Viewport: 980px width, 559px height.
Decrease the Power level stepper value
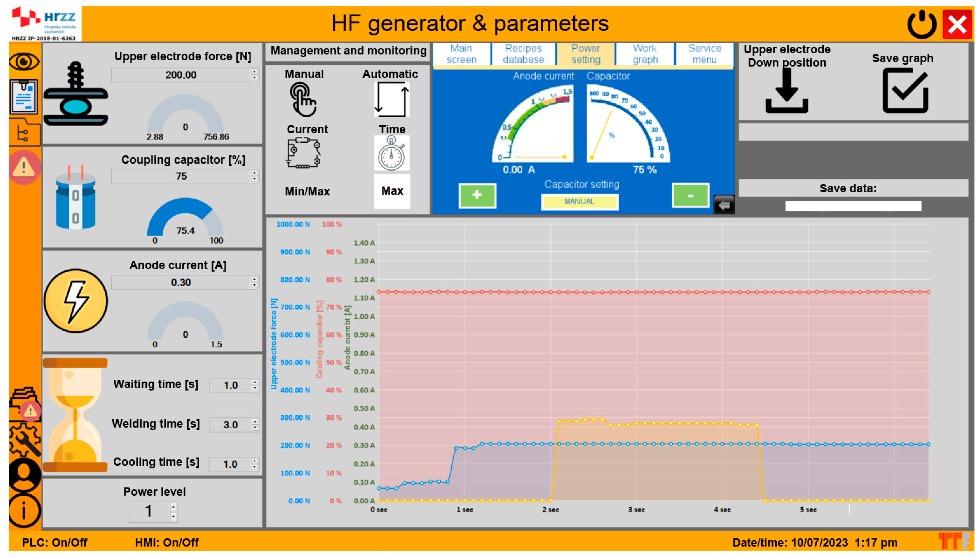173,516
